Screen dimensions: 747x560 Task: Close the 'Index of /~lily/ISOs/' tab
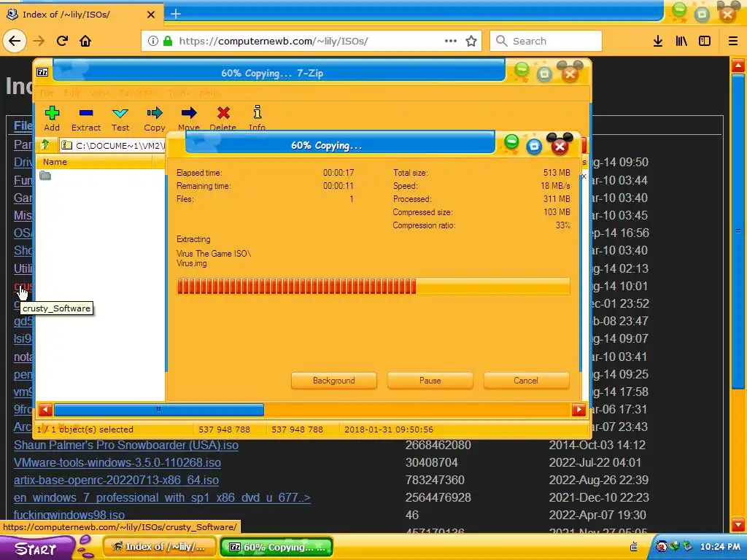151,15
